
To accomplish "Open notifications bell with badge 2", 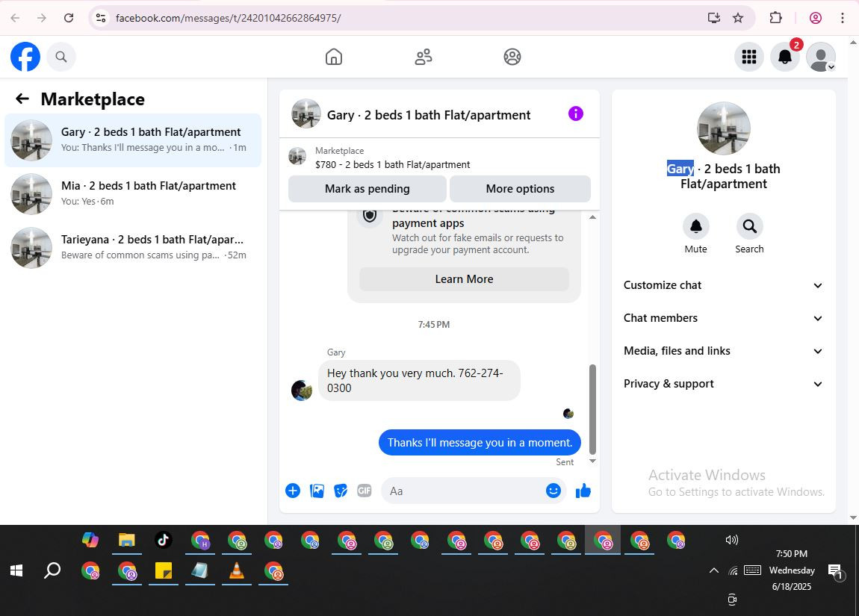I will click(785, 57).
